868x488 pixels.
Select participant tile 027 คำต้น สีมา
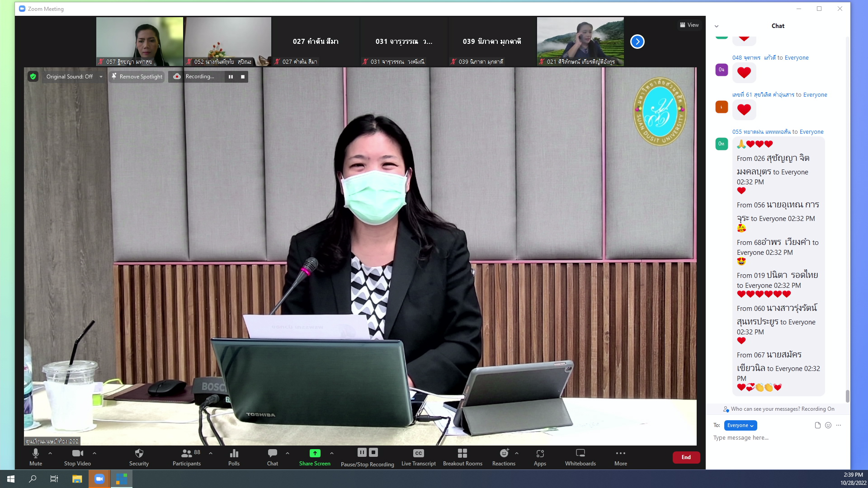pyautogui.click(x=316, y=42)
